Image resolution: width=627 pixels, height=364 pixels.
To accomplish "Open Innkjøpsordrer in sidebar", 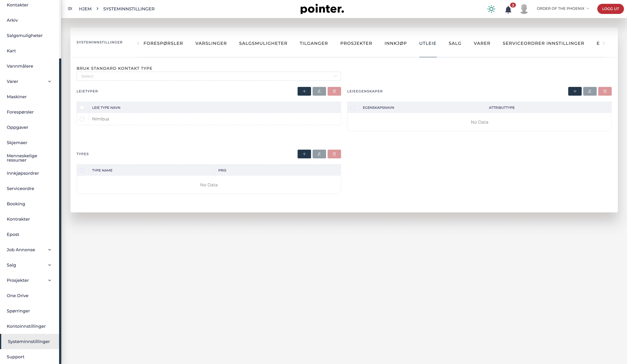I will click(23, 173).
